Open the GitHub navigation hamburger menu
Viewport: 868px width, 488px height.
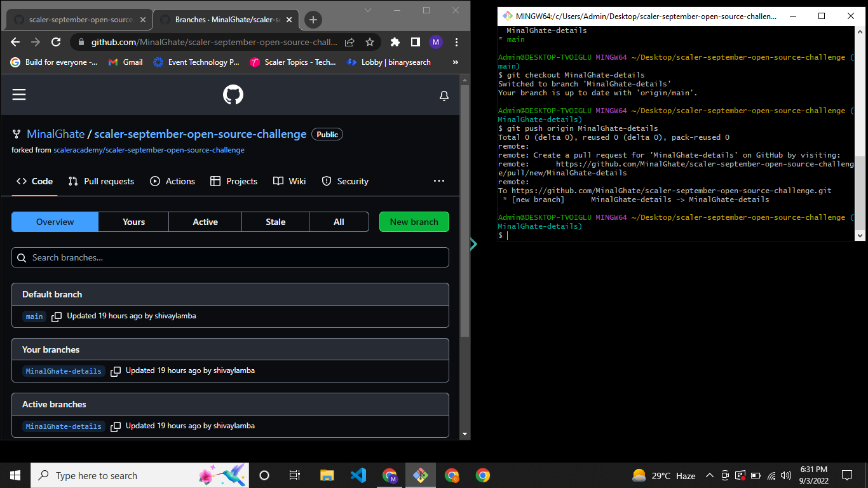pyautogui.click(x=18, y=94)
